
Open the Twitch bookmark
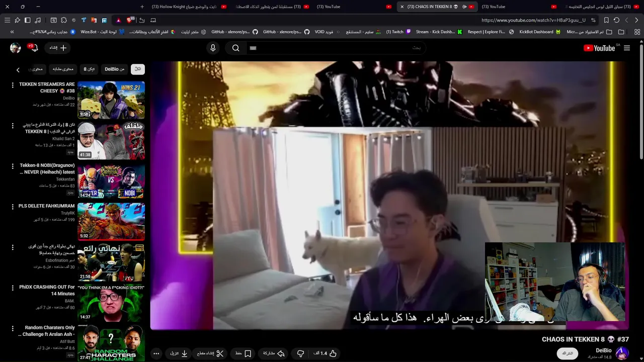pos(398,32)
